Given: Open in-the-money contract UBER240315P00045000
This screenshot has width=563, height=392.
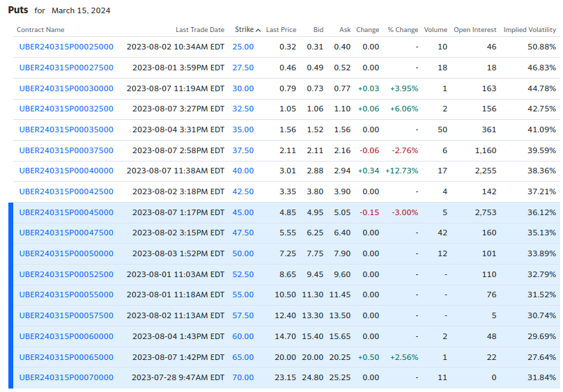Looking at the screenshot, I should pyautogui.click(x=66, y=212).
